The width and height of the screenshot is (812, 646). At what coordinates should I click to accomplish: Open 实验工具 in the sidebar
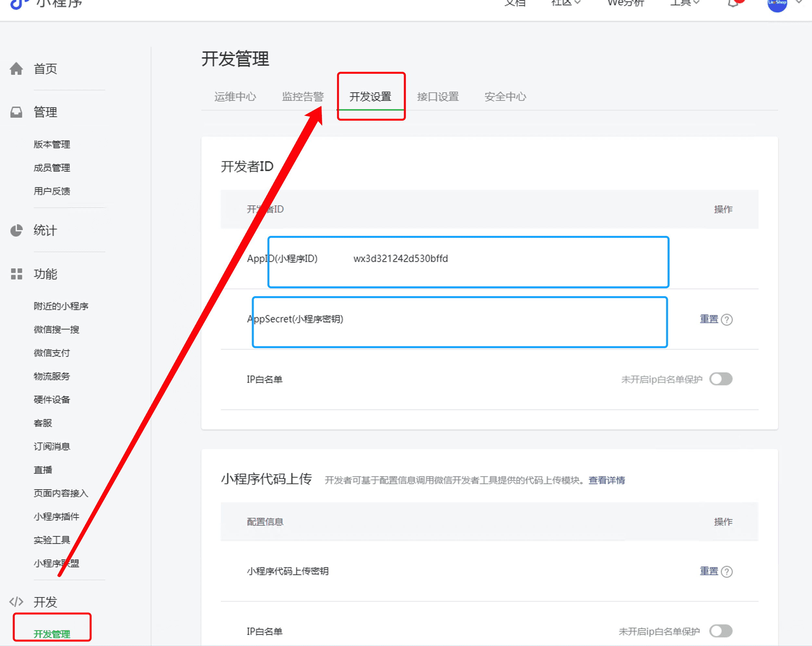pos(52,540)
